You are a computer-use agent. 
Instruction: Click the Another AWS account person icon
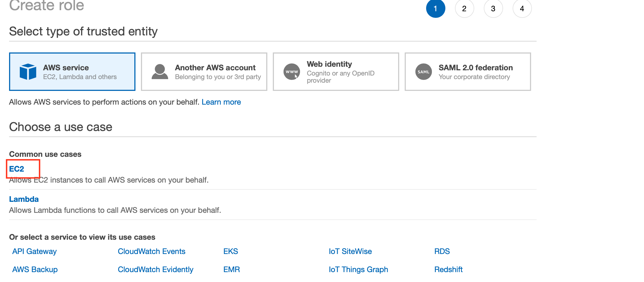coord(160,72)
